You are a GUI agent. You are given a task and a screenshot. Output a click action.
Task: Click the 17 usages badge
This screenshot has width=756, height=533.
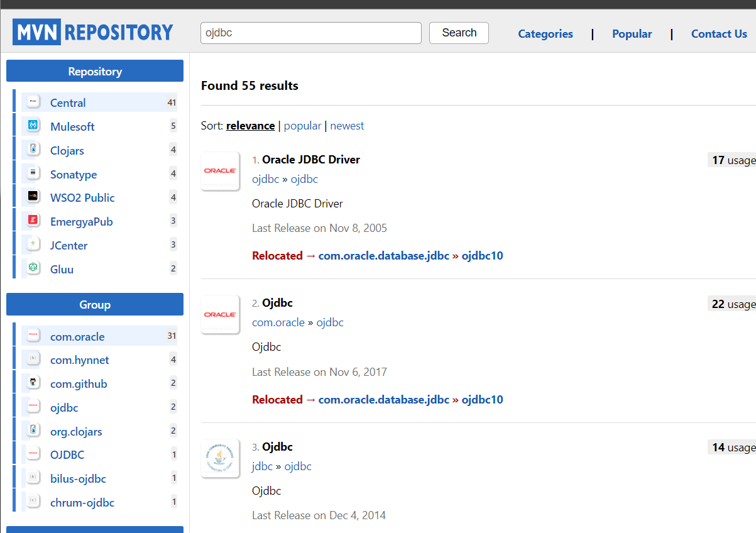[731, 160]
